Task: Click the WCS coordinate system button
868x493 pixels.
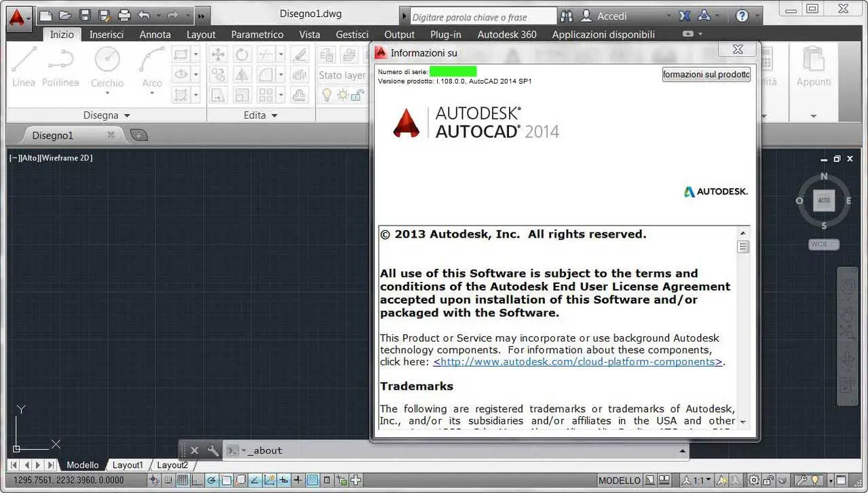Action: pyautogui.click(x=823, y=244)
